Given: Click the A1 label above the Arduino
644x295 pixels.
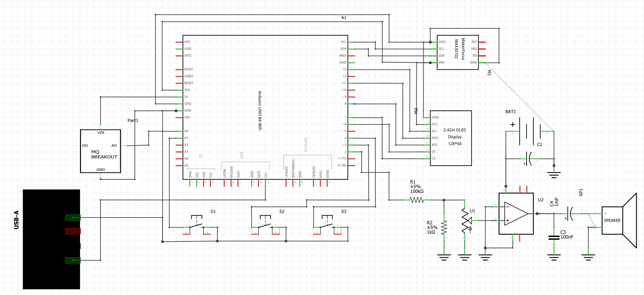Looking at the screenshot, I should tap(344, 17).
